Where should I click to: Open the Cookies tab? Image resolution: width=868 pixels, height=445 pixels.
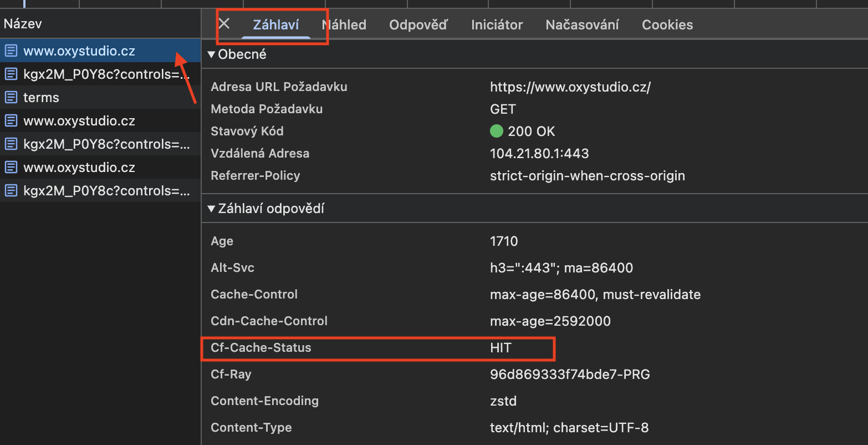pyautogui.click(x=667, y=25)
